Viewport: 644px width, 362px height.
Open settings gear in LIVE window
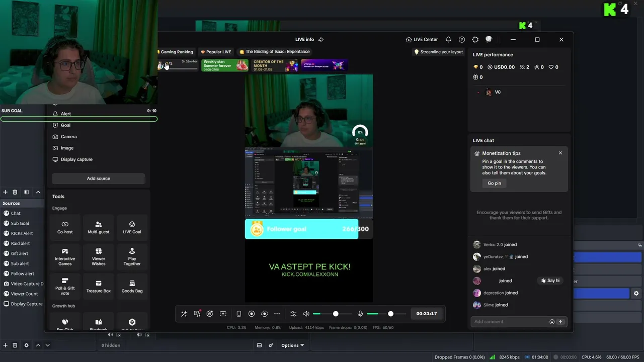[475, 39]
